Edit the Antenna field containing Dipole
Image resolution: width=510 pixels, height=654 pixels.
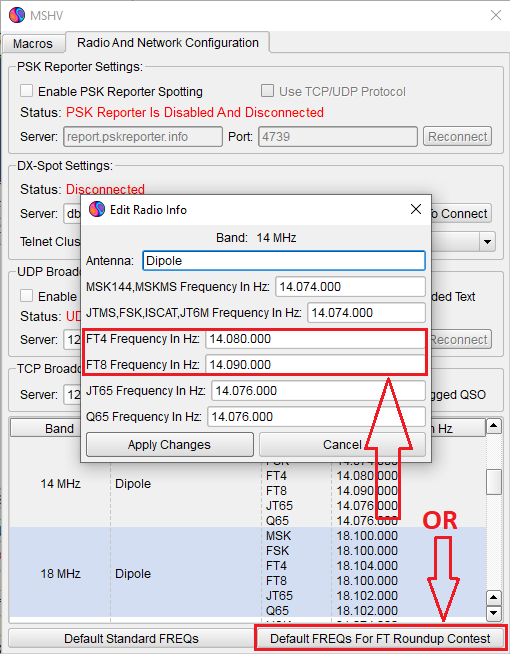(x=284, y=261)
